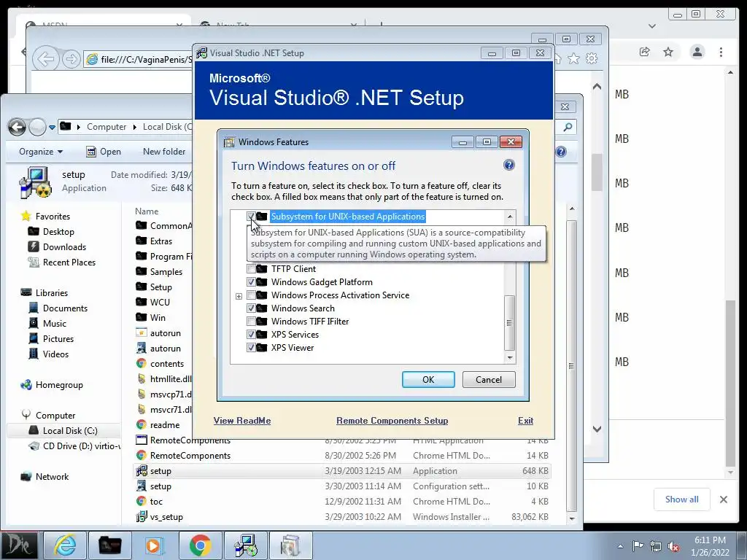The height and width of the screenshot is (560, 747).
Task: Open Internet Explorer from taskbar
Action: pos(64,545)
